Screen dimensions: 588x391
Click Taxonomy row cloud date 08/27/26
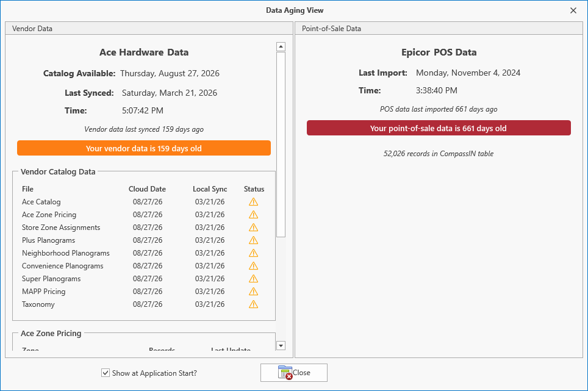point(148,304)
